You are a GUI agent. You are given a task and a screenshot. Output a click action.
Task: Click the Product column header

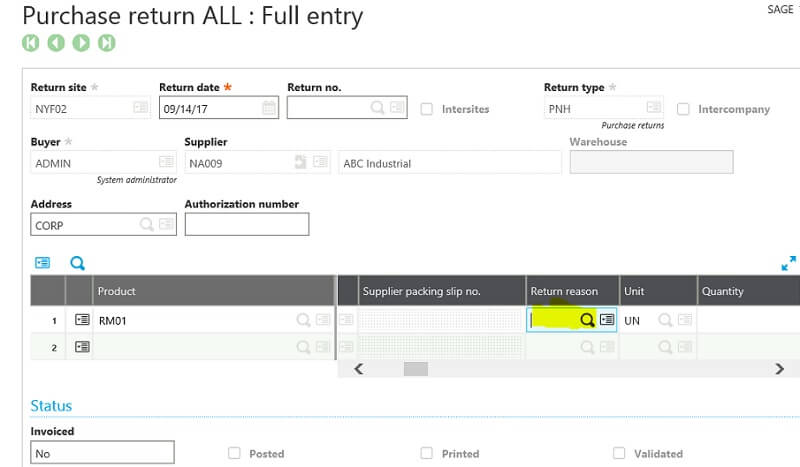(116, 291)
